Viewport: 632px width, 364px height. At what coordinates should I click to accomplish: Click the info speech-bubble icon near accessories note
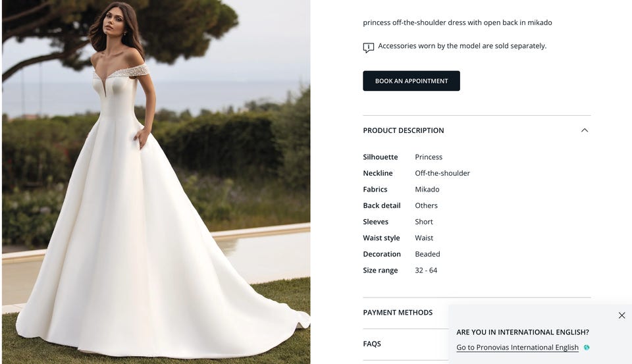(x=369, y=47)
